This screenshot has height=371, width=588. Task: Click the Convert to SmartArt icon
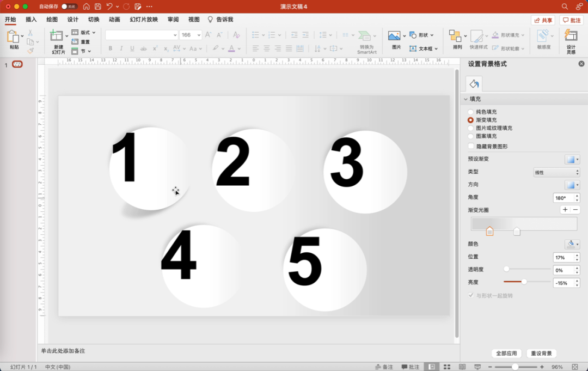point(364,36)
